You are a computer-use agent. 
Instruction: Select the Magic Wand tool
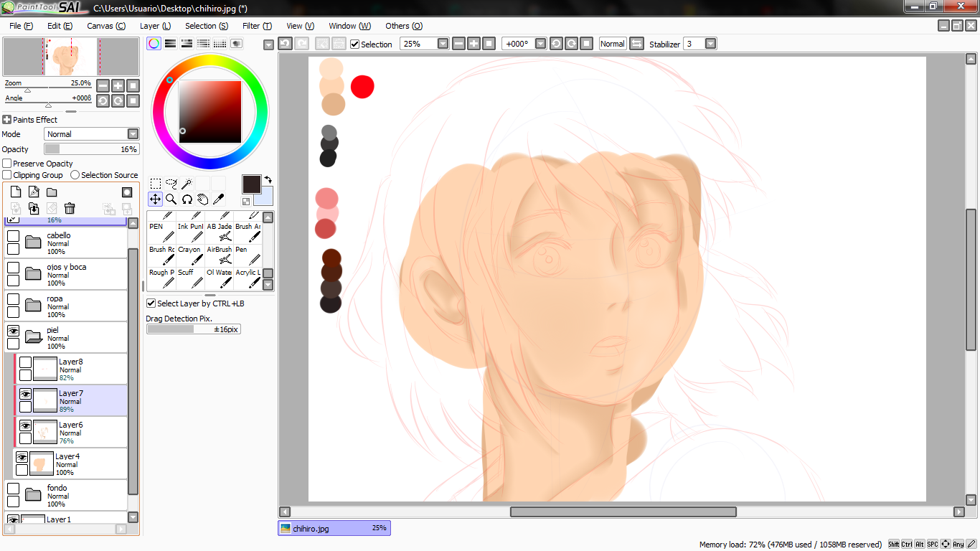tap(187, 184)
